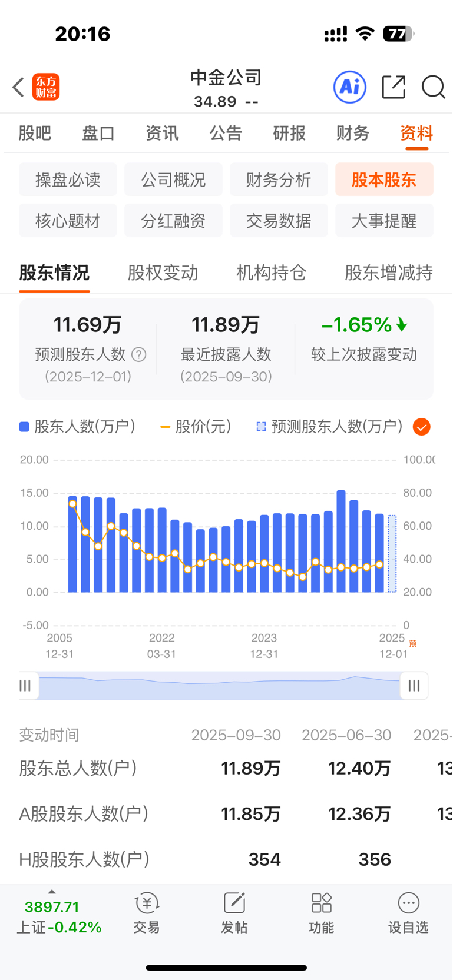Image resolution: width=453 pixels, height=980 pixels.
Task: Switch to 研报 tab
Action: coord(289,134)
